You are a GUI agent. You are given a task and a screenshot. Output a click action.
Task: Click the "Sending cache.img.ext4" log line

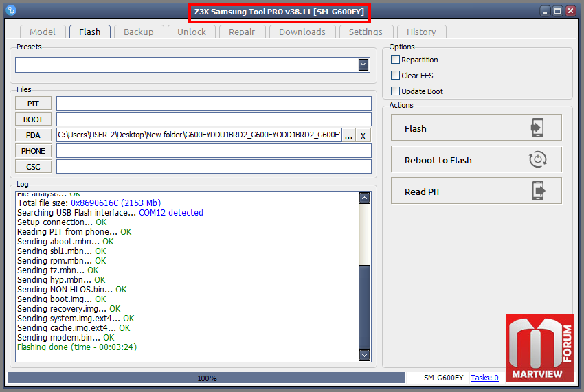pos(74,328)
